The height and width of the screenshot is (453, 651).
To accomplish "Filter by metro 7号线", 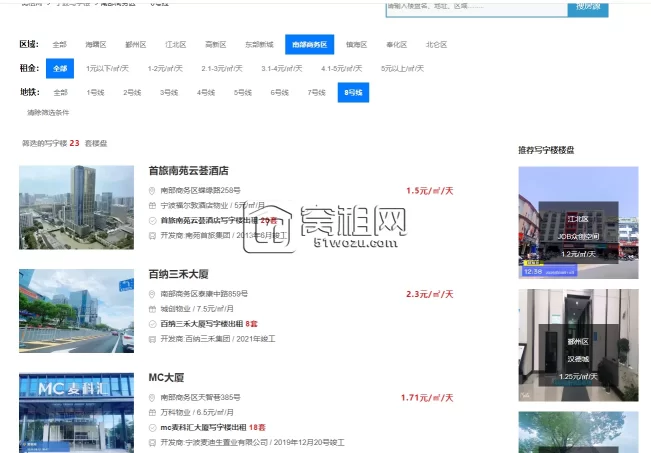I will (x=316, y=93).
